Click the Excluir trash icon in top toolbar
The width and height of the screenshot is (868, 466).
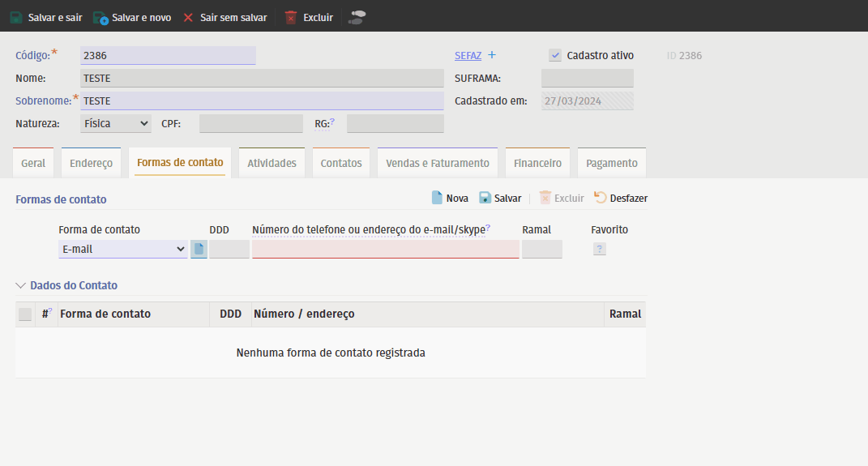pyautogui.click(x=291, y=17)
